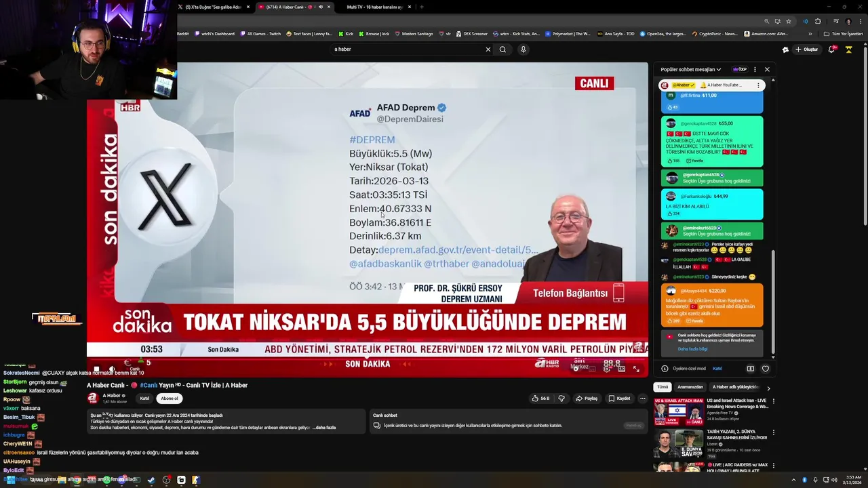Dislike the A Haber live video

[x=561, y=399]
